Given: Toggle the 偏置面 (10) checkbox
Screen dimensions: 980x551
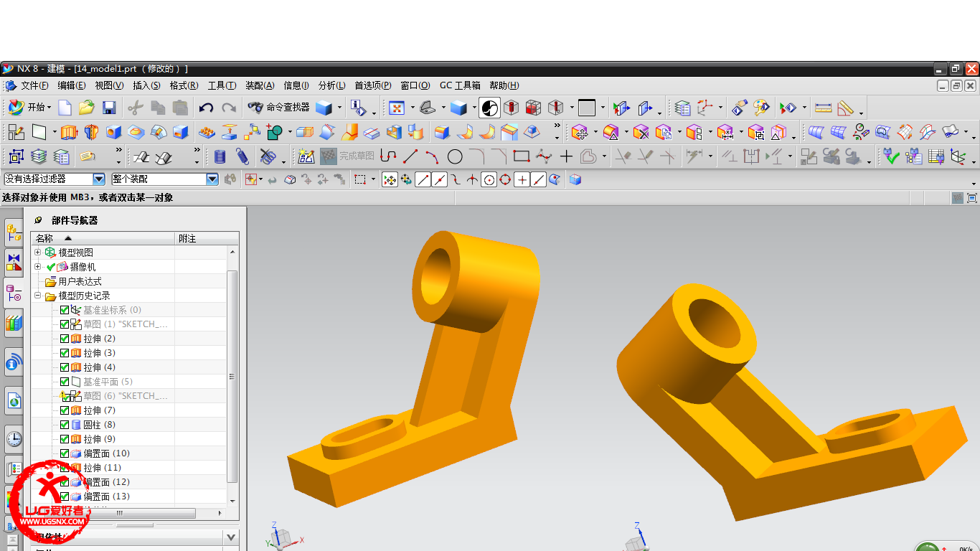Looking at the screenshot, I should point(65,453).
